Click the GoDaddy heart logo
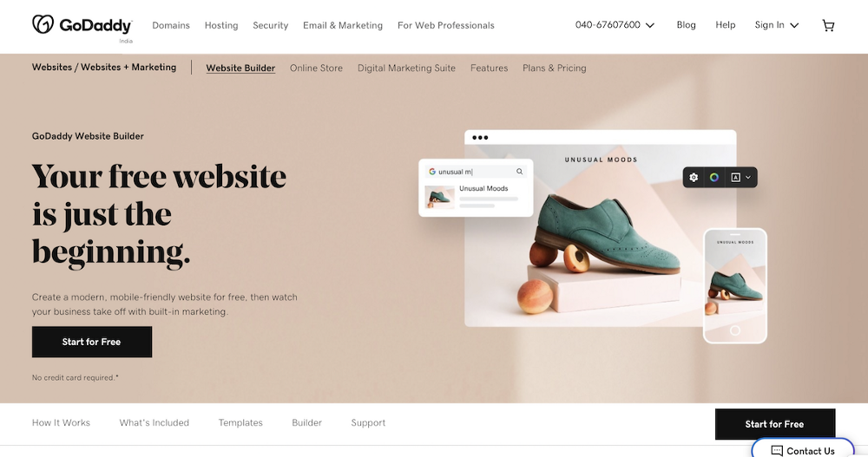Image resolution: width=868 pixels, height=457 pixels. (x=43, y=23)
